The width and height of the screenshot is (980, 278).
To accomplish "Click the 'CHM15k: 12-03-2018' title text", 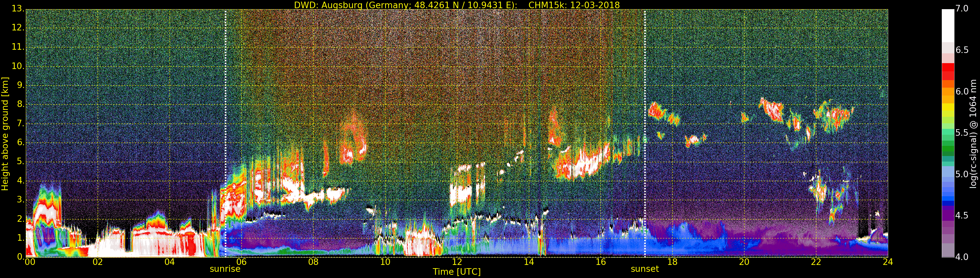I will [x=574, y=5].
